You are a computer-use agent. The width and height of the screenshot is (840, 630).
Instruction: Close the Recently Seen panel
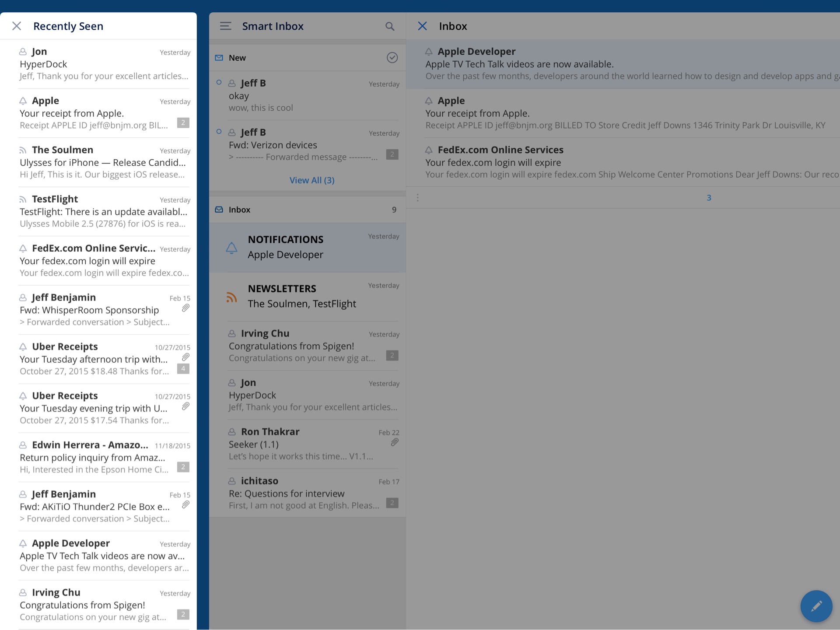pos(17,26)
